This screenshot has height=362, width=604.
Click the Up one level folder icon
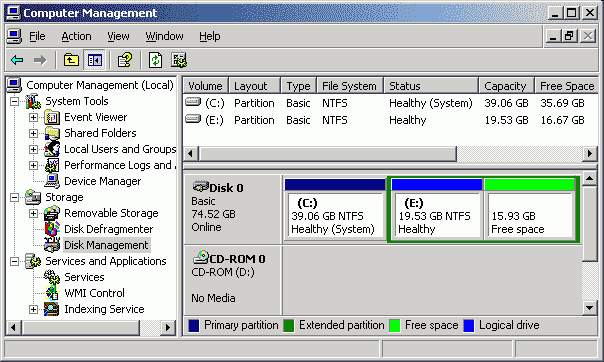71,60
